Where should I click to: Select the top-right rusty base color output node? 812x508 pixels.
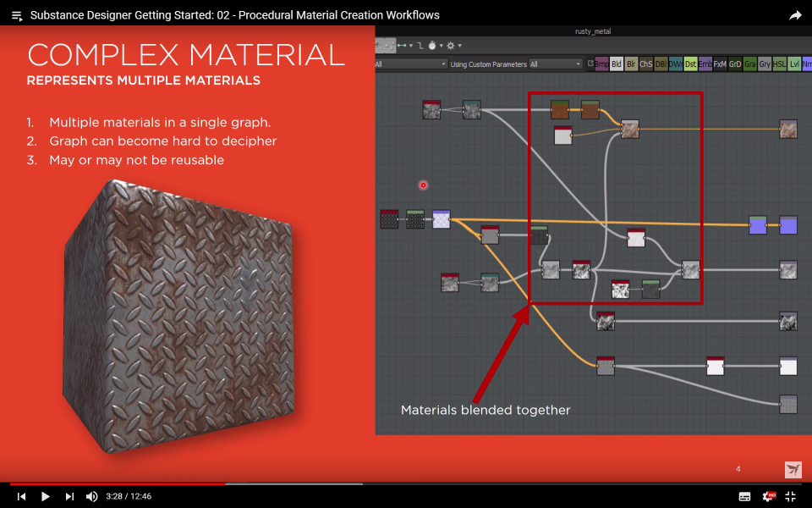click(788, 129)
